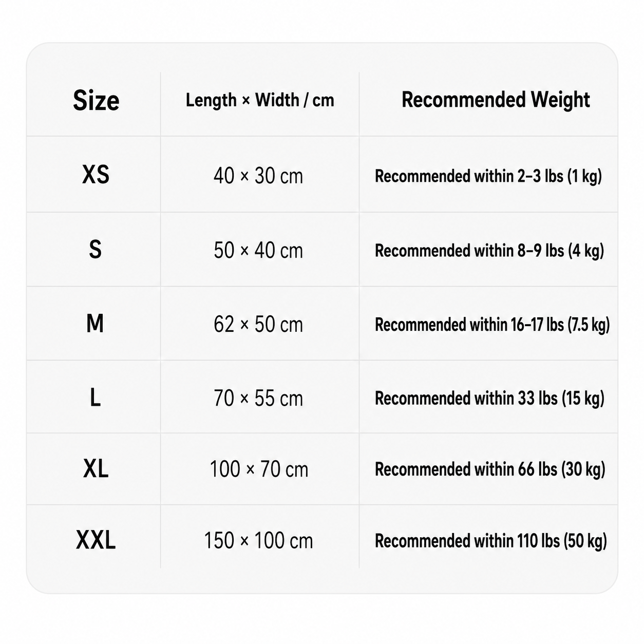Select the XXL size label

coord(96,540)
